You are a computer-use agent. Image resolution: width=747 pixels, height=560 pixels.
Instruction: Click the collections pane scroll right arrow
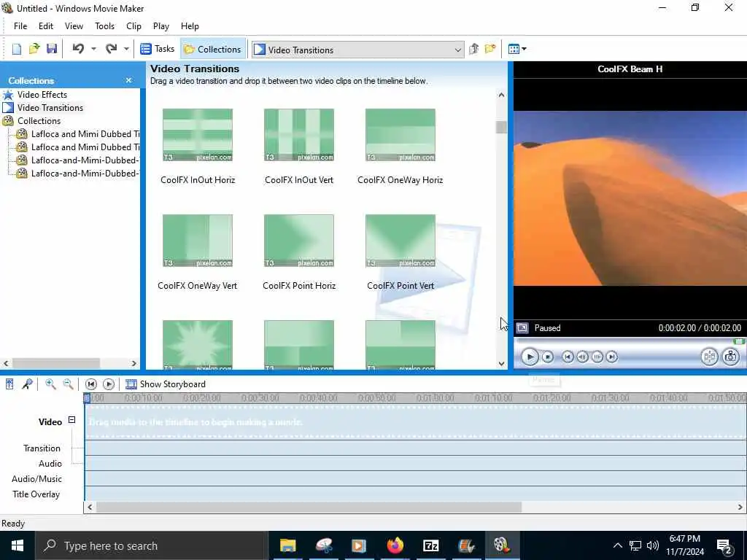(x=134, y=363)
